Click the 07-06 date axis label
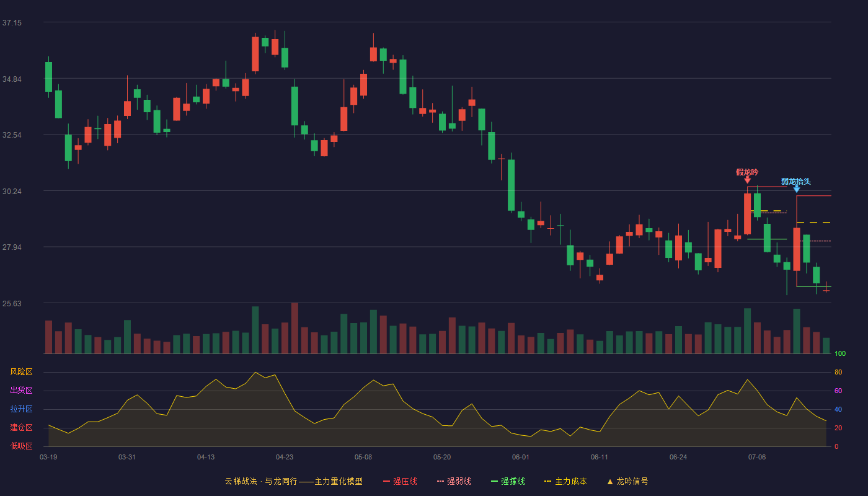This screenshot has width=868, height=496. coord(757,457)
